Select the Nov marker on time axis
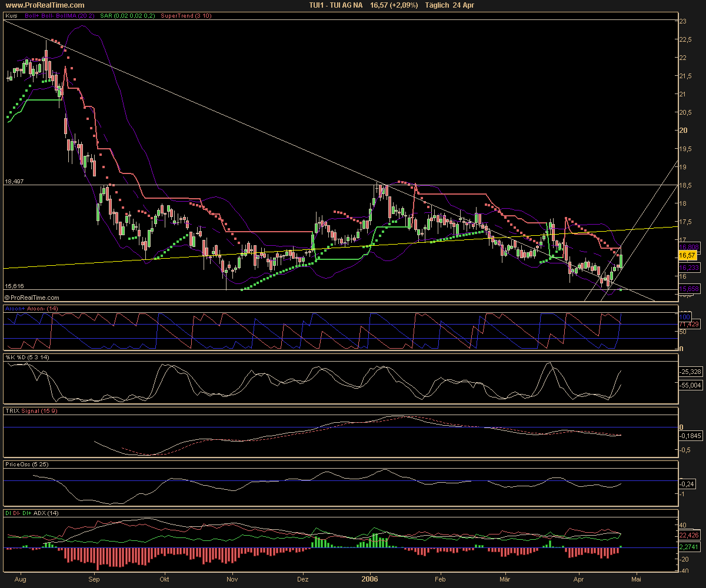Viewport: 706px width, 588px height. coord(234,579)
